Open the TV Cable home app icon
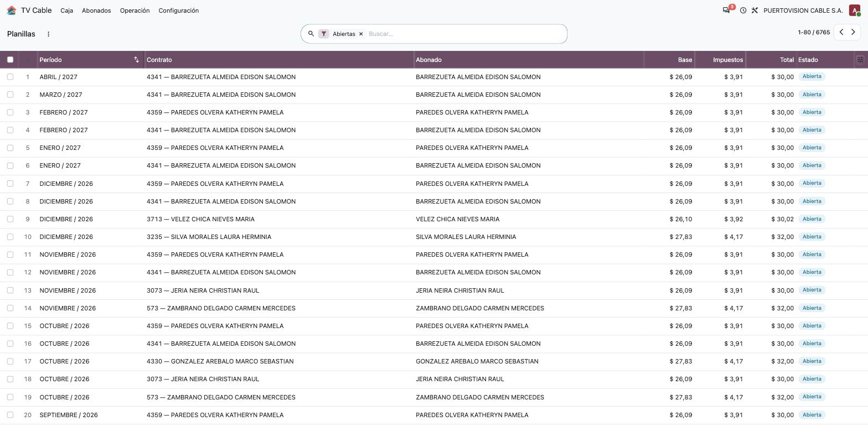This screenshot has height=426, width=868. [12, 11]
